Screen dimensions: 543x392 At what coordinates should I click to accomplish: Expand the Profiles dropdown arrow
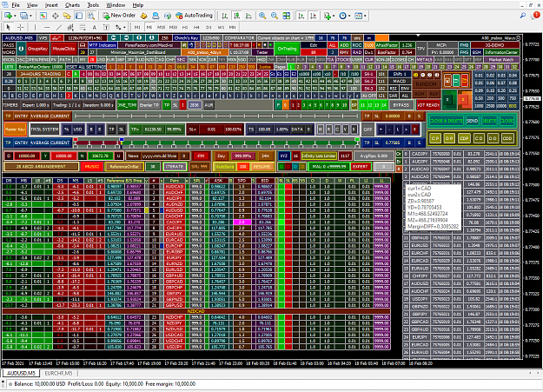pos(30,16)
